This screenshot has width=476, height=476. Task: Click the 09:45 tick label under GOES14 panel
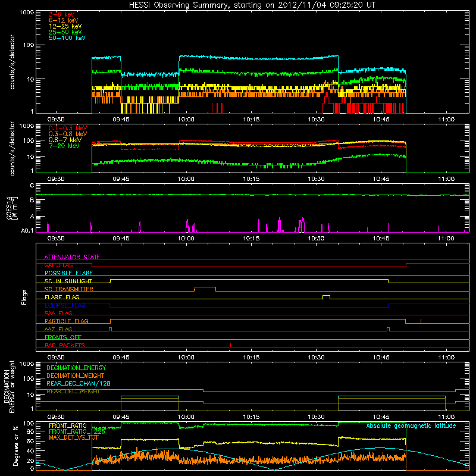point(121,239)
